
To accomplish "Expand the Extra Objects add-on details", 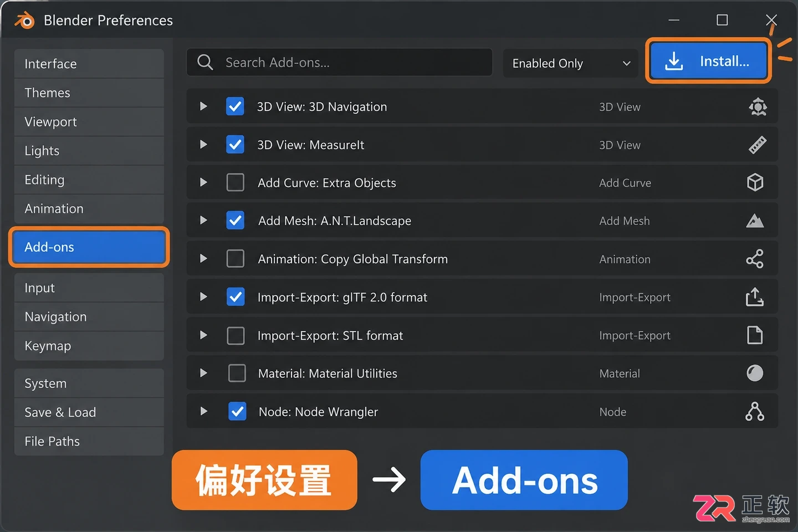I will 203,182.
